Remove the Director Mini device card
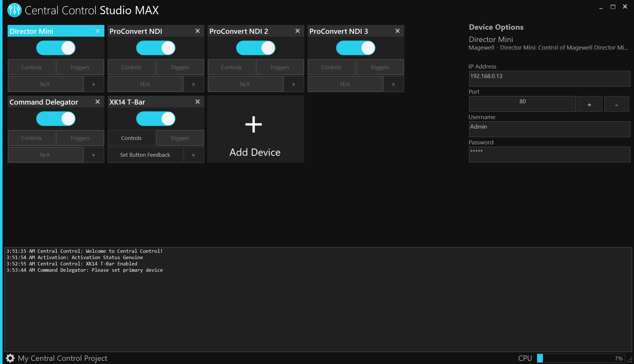The image size is (634, 364). pyautogui.click(x=98, y=31)
